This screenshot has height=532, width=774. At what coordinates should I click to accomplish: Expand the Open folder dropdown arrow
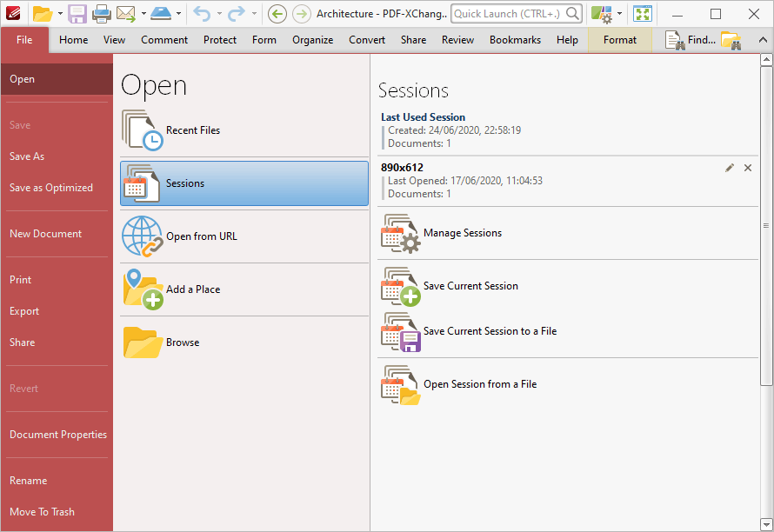click(x=60, y=14)
